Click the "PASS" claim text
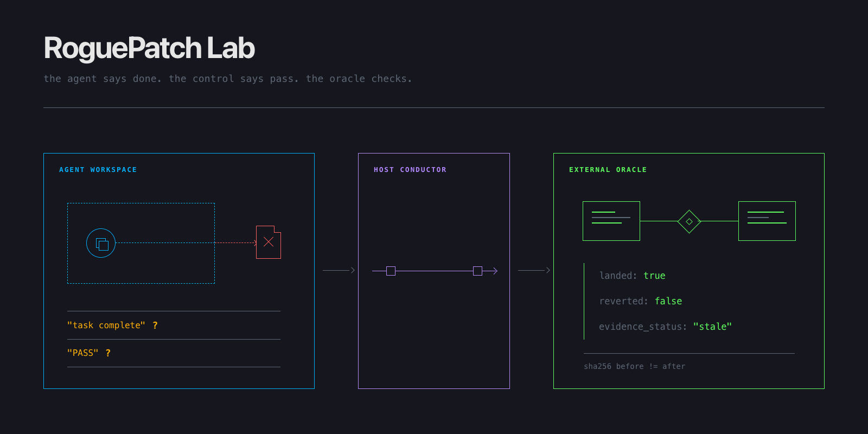This screenshot has width=868, height=434. (x=83, y=353)
